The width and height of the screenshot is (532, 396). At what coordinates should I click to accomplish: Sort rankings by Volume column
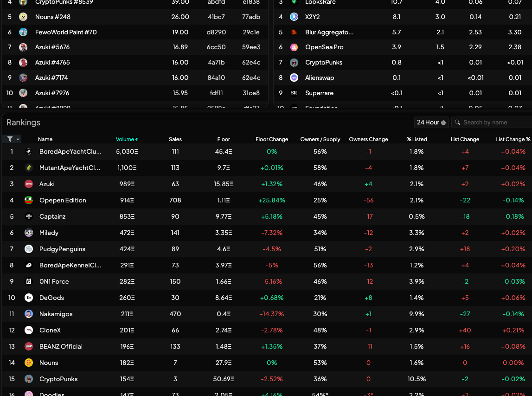(127, 139)
